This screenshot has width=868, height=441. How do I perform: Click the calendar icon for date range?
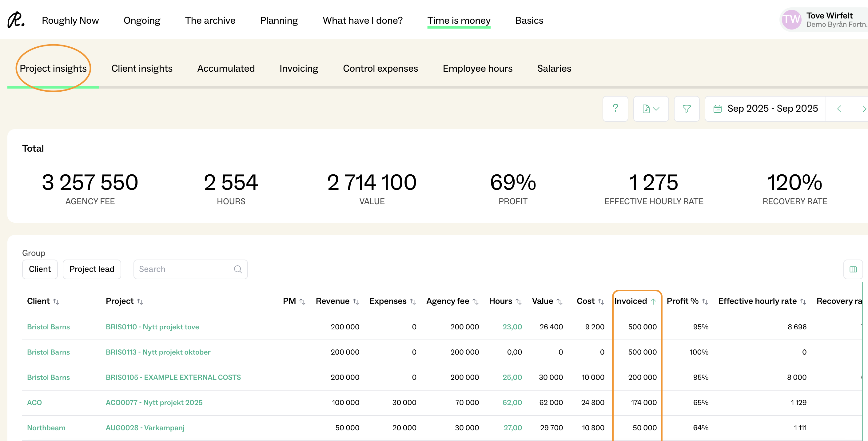717,109
